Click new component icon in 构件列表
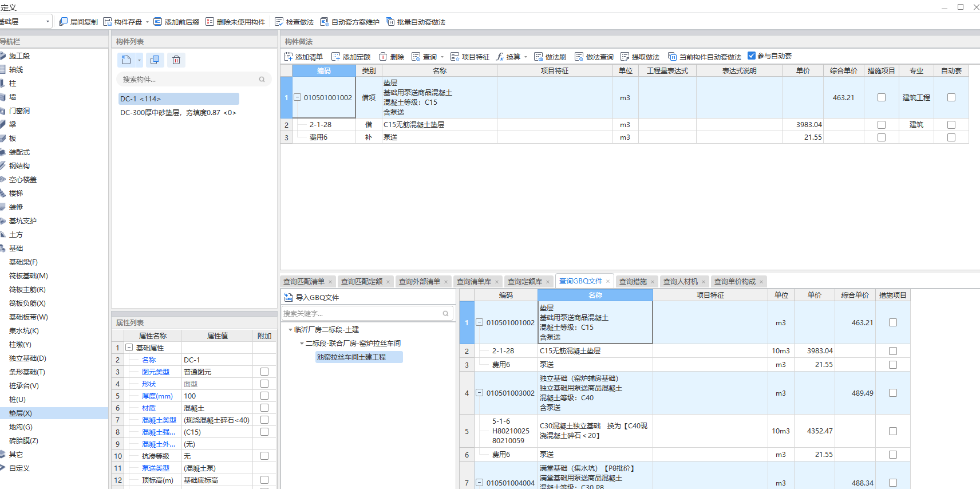The width and height of the screenshot is (980, 489). (127, 60)
